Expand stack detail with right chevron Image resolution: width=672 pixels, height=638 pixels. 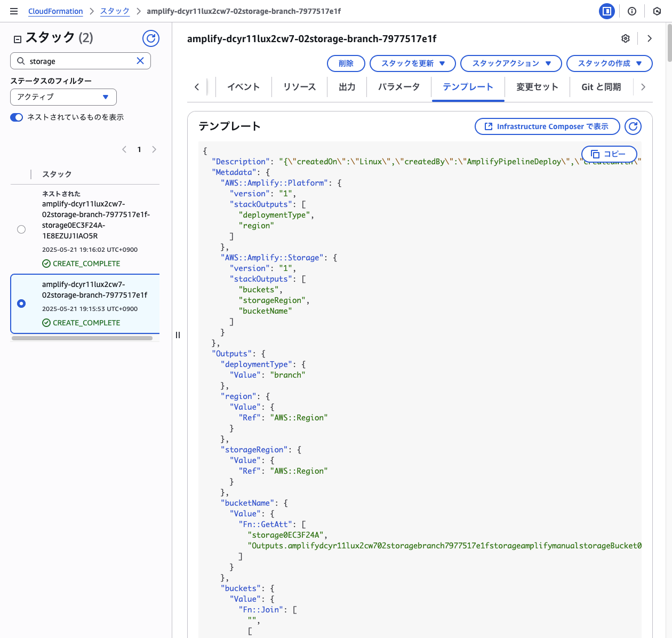(x=650, y=38)
